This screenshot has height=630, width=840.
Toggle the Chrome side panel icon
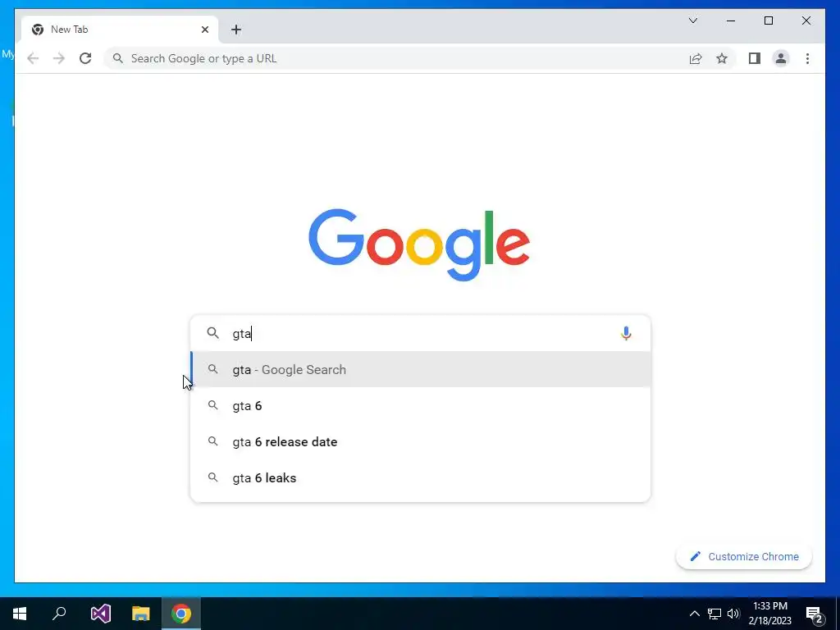coord(755,58)
